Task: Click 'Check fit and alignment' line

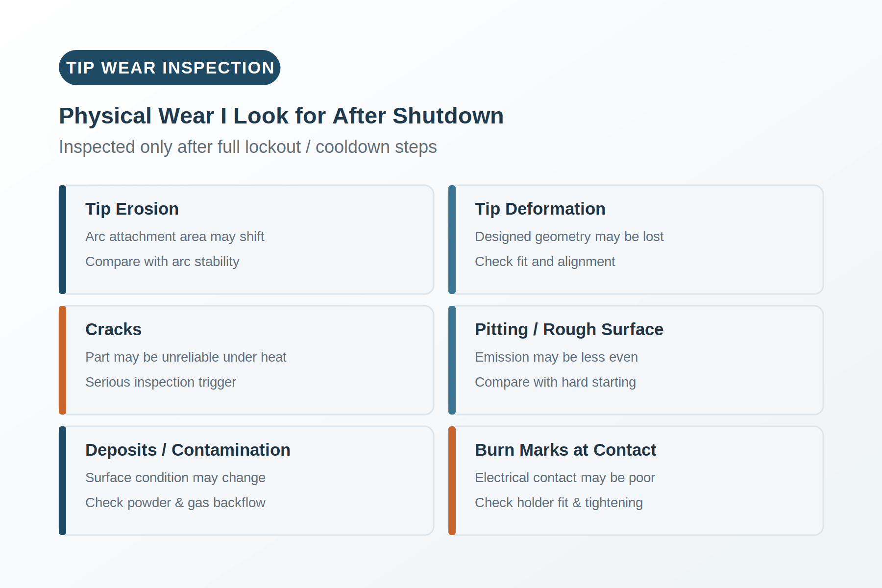Action: (x=545, y=262)
